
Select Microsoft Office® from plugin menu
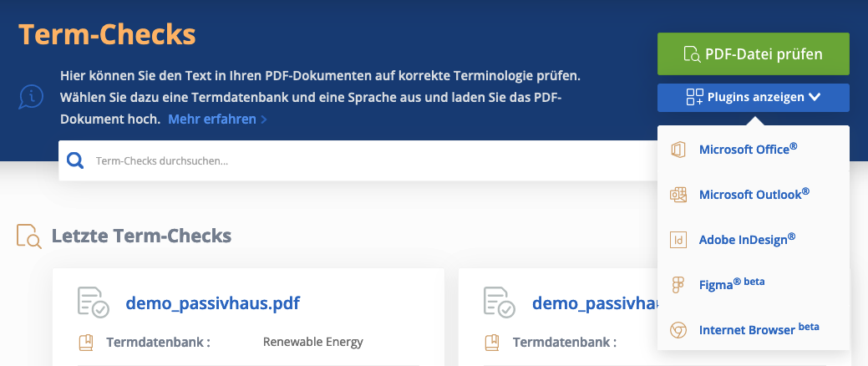click(x=748, y=149)
